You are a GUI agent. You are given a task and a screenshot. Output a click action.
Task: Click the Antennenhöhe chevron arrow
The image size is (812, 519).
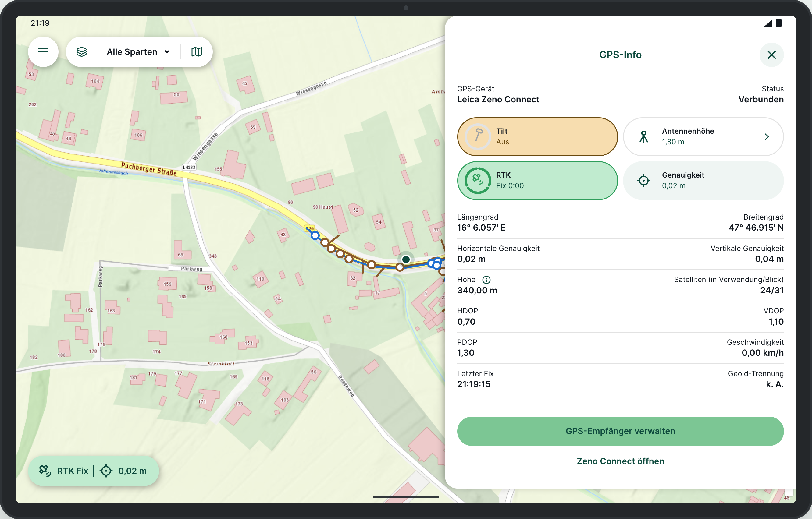coord(767,137)
